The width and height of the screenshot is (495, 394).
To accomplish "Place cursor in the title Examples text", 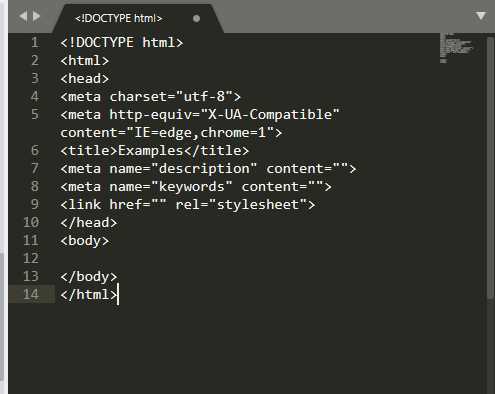I will tap(150, 151).
